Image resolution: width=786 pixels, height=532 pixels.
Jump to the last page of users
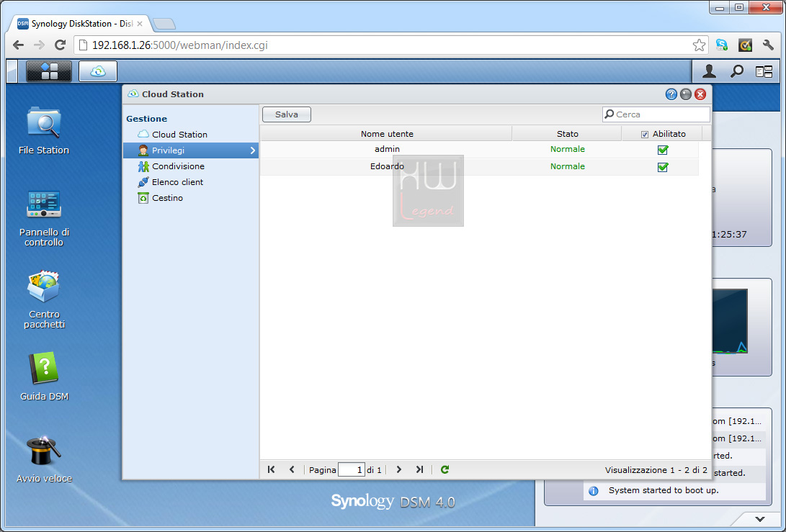[x=419, y=469]
